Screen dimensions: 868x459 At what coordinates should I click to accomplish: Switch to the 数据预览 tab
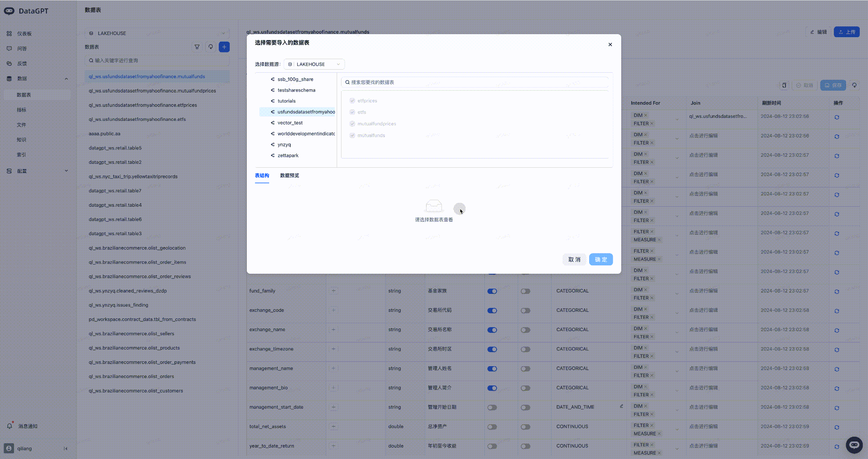pos(289,176)
